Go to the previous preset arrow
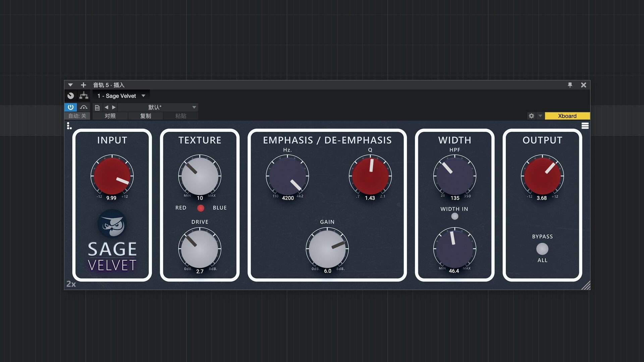The image size is (644, 362). pos(106,107)
